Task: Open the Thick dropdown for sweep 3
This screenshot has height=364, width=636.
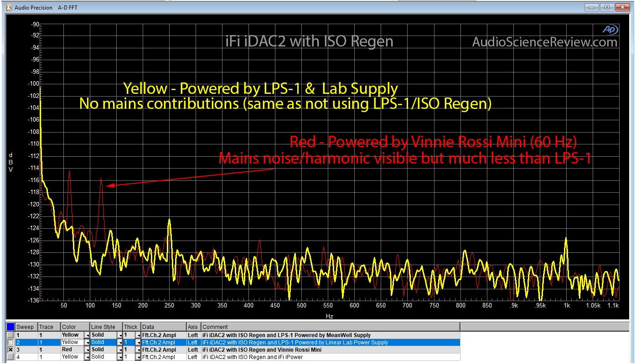Action: (138, 349)
